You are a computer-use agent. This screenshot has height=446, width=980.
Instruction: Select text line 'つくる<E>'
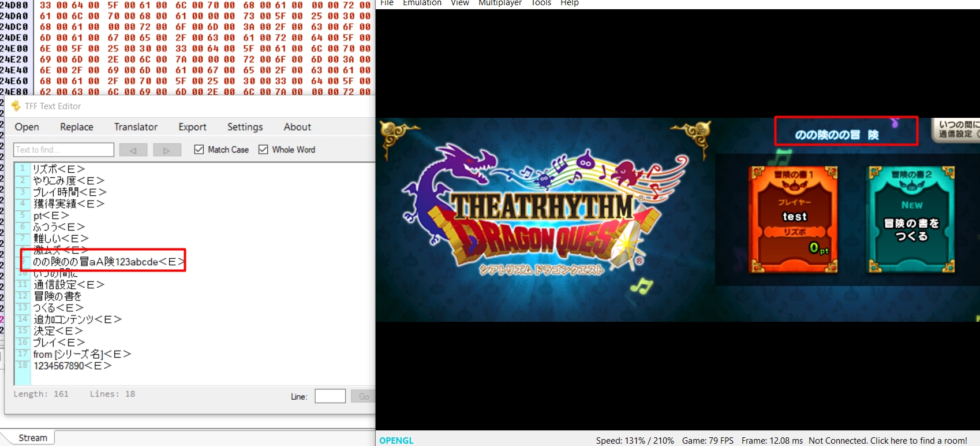58,308
